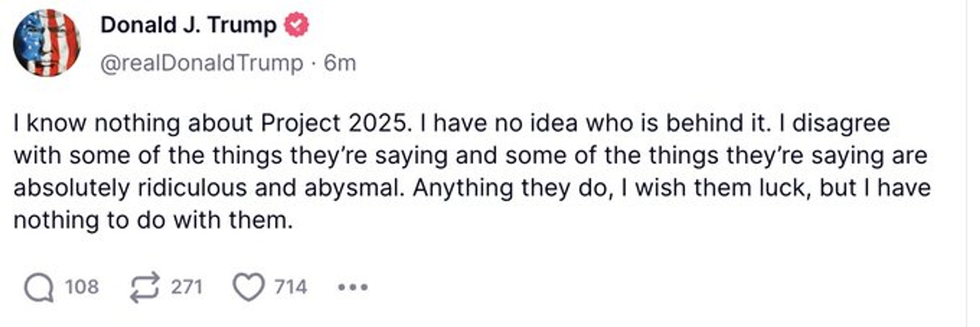Click the reply speech bubble icon
The image size is (980, 327).
click(x=39, y=287)
